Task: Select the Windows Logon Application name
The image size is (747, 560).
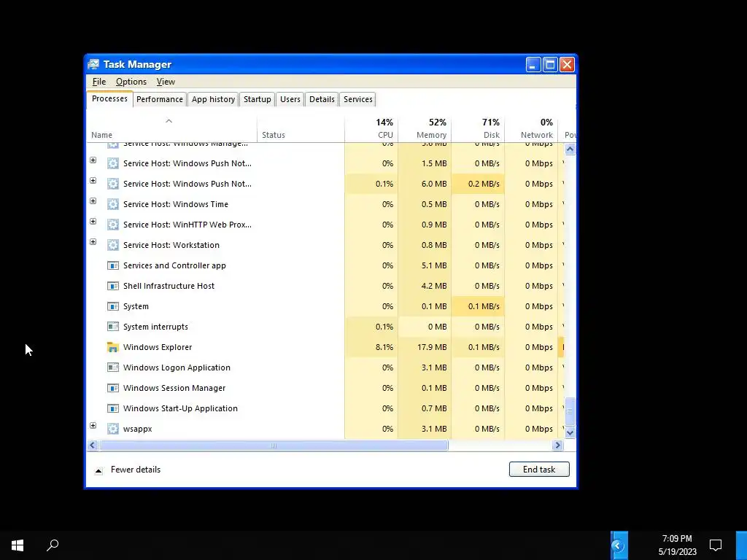Action: click(x=177, y=367)
